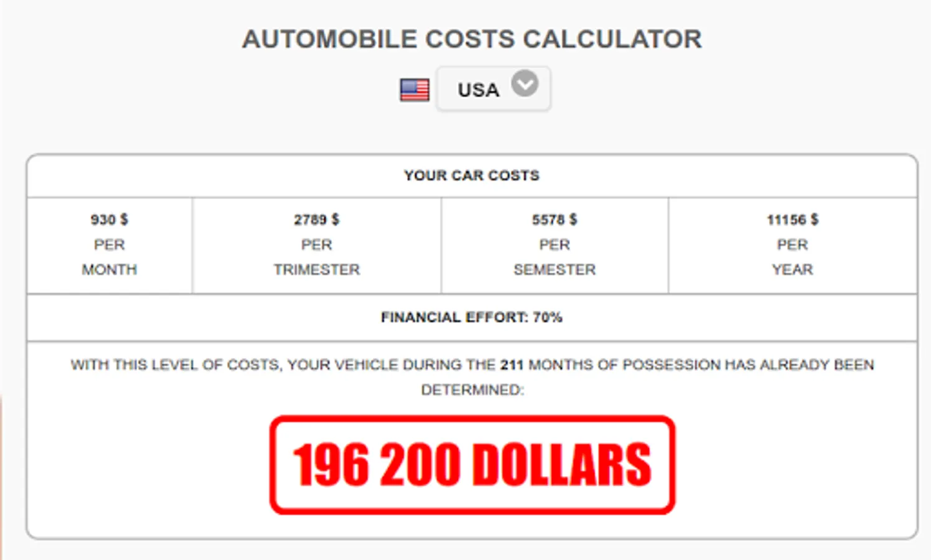Viewport: 931px width, 560px height.
Task: Click the United States flag icon
Action: tap(414, 90)
